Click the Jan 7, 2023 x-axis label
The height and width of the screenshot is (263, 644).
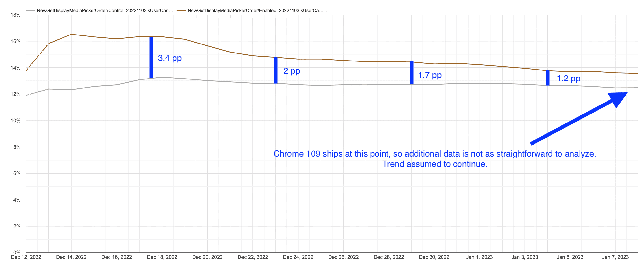click(x=615, y=257)
